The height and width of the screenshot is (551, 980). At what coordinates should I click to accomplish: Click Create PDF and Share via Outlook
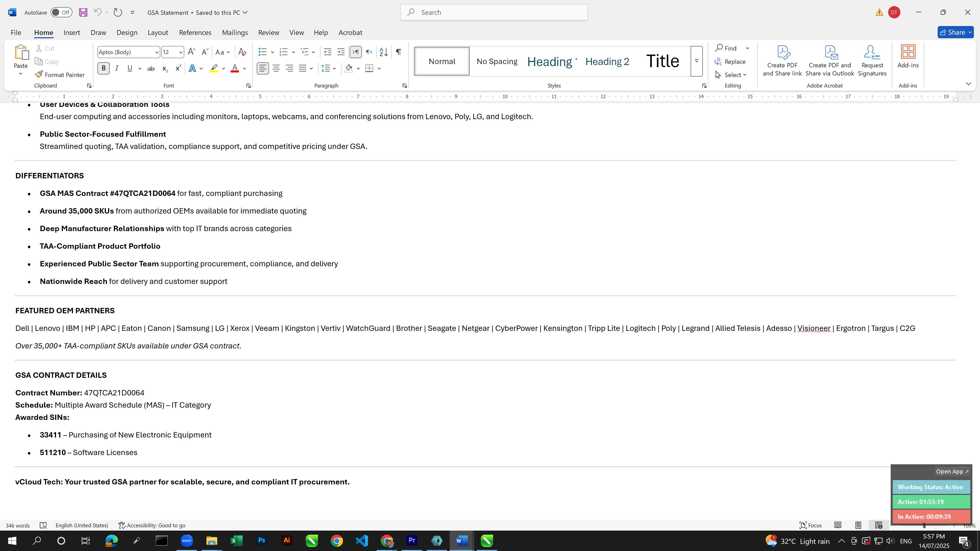click(x=830, y=61)
